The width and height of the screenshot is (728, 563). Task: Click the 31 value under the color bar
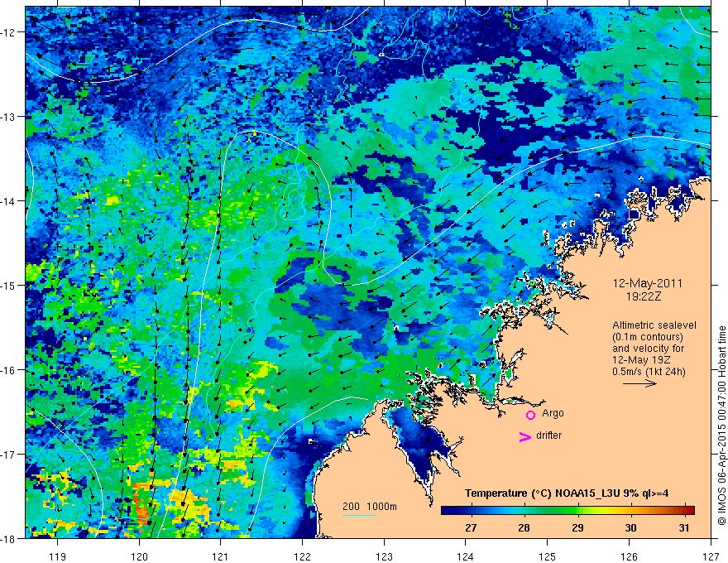tap(684, 527)
